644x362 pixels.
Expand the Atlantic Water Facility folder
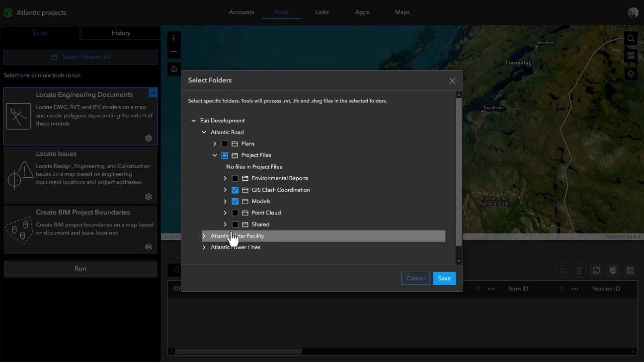(x=203, y=235)
